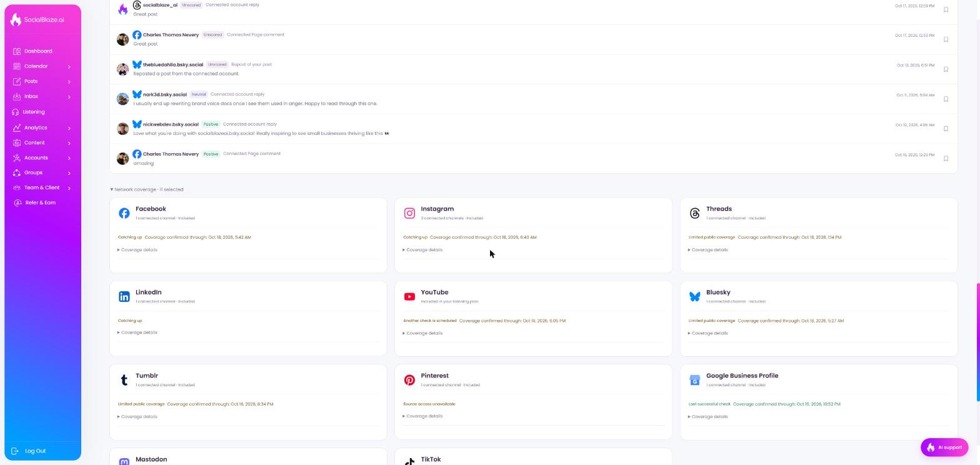Bookmark Charles Thomas Nevery's 'Great post' comment
Screen dimensions: 980x465
(x=946, y=39)
